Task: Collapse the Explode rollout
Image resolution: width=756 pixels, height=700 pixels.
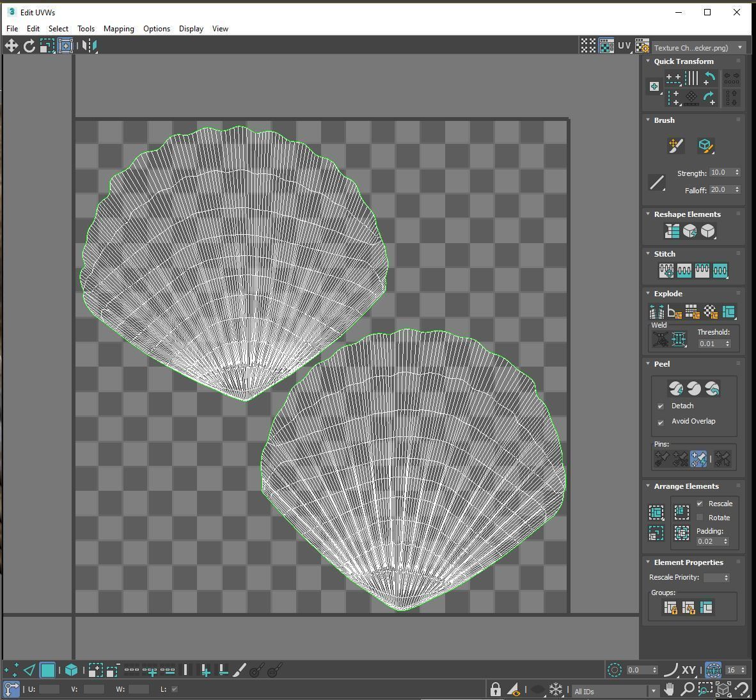Action: pyautogui.click(x=648, y=293)
